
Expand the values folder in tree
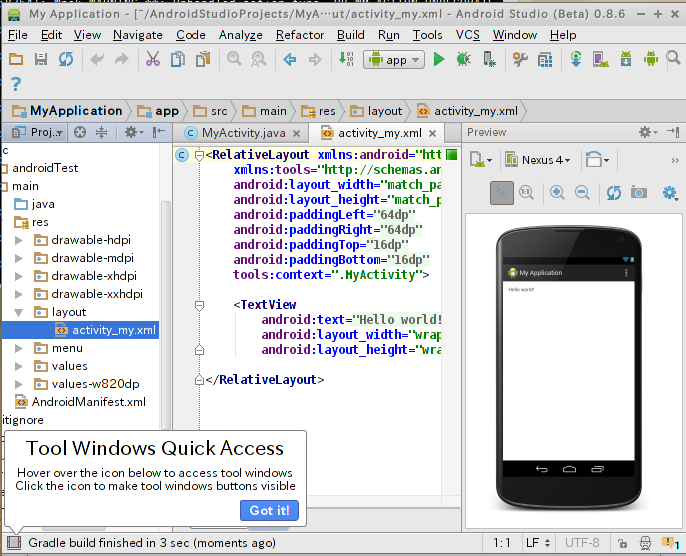20,366
